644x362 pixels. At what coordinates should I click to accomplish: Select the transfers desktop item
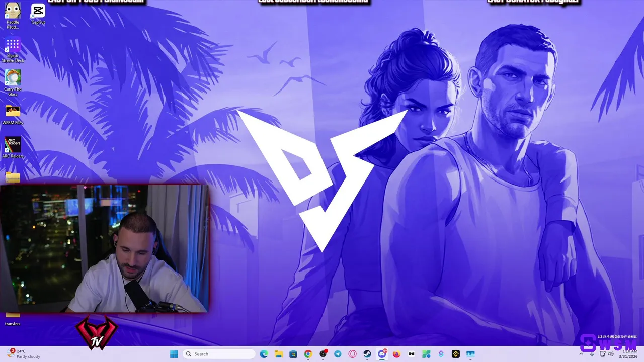pyautogui.click(x=13, y=319)
